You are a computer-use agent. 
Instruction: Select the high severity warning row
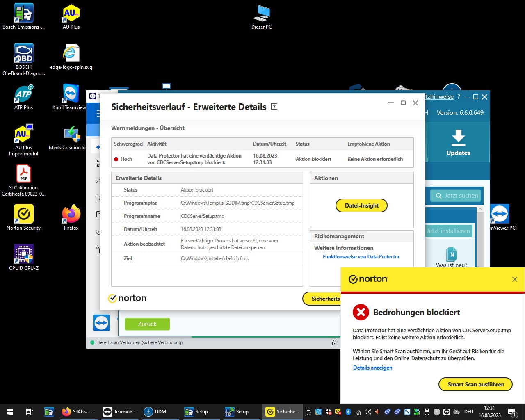coord(262,159)
